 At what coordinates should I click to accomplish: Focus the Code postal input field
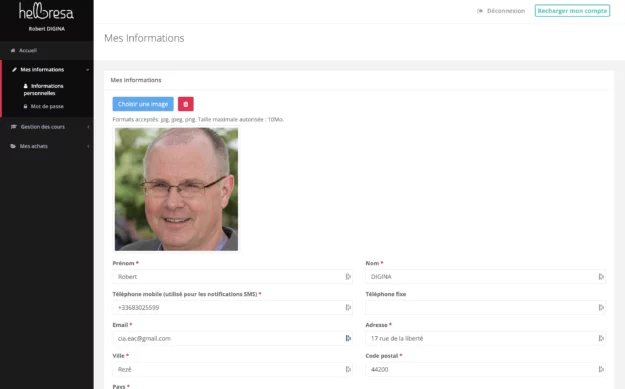[x=485, y=369]
